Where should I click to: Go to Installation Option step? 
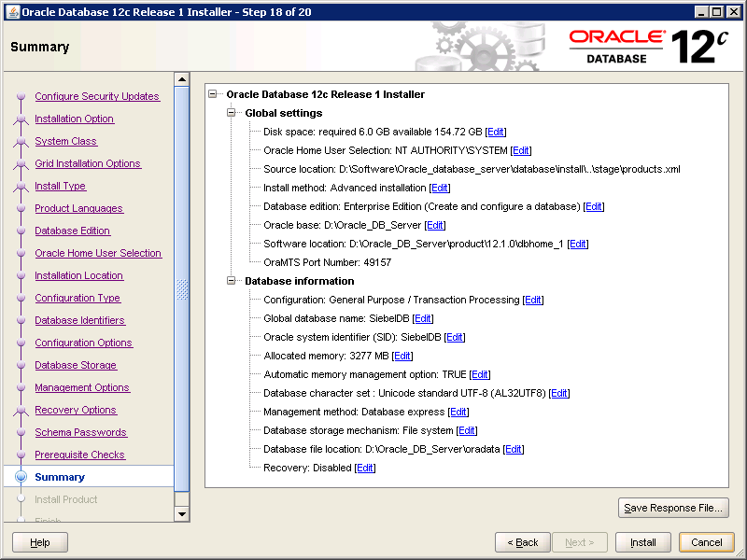(75, 119)
